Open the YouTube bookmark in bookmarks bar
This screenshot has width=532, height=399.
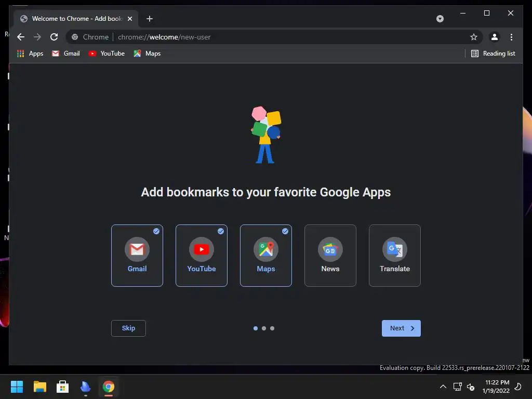107,54
